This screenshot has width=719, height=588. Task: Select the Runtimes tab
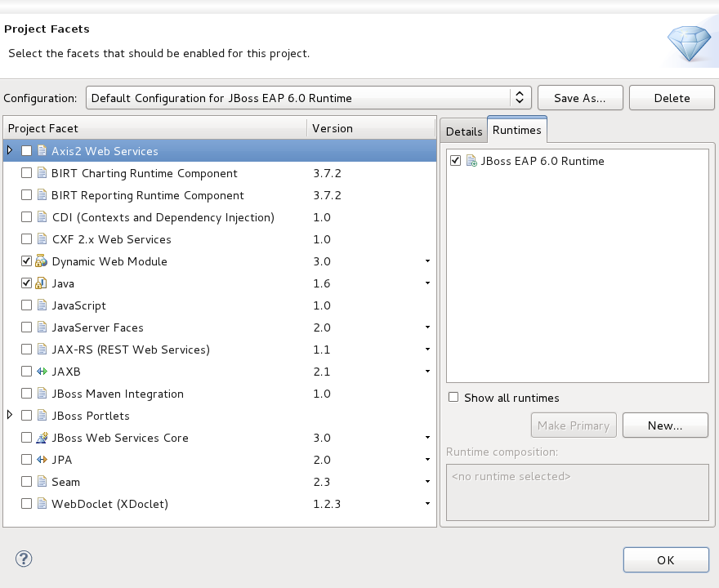[x=516, y=130]
